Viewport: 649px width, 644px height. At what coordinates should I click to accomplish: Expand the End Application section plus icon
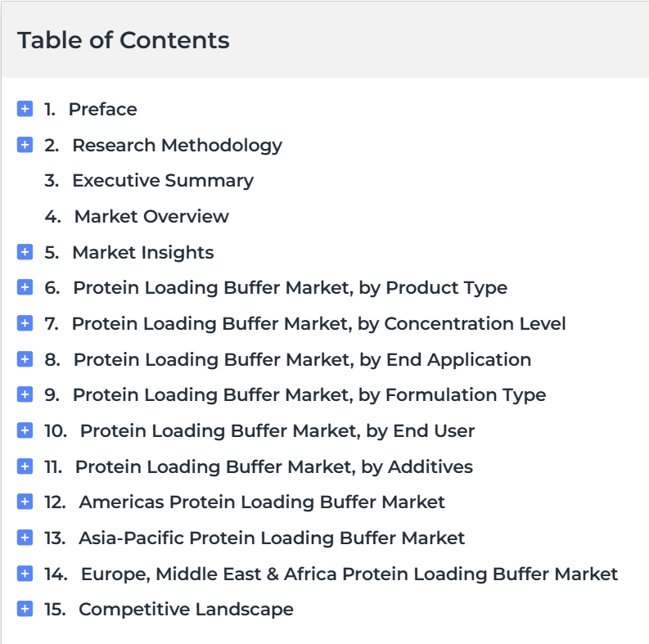(x=25, y=359)
